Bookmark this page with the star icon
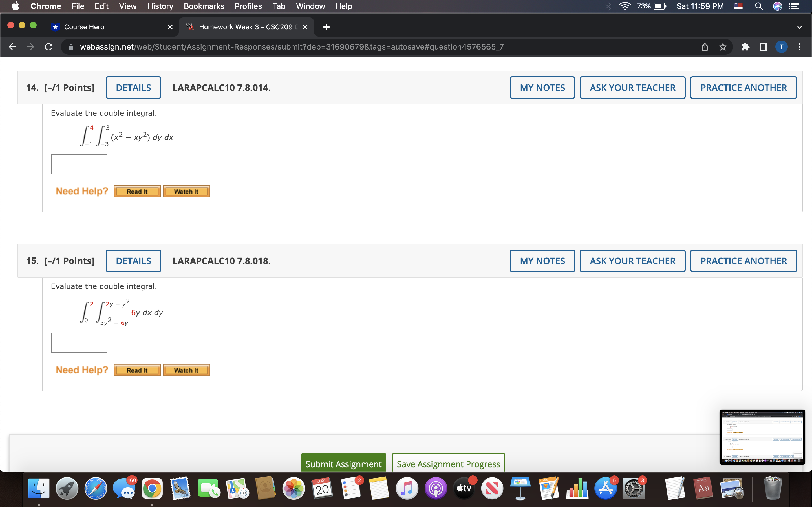The image size is (812, 507). [722, 46]
